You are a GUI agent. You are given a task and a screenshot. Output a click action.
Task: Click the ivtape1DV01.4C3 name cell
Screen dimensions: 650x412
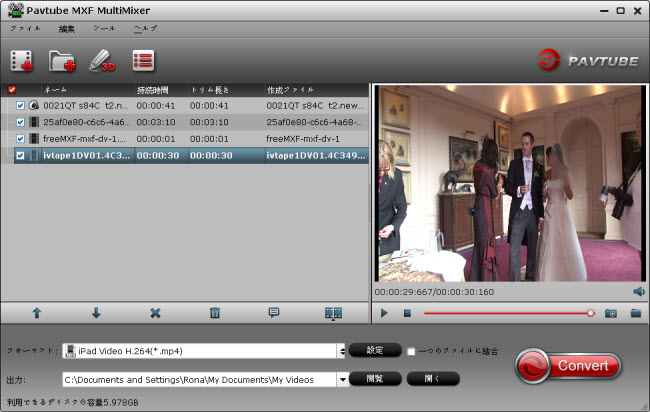(x=86, y=155)
